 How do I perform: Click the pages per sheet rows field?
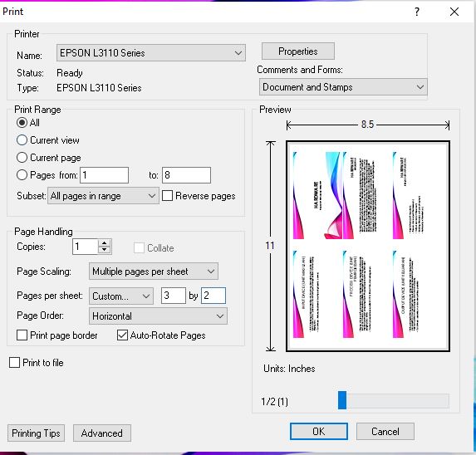pos(213,296)
